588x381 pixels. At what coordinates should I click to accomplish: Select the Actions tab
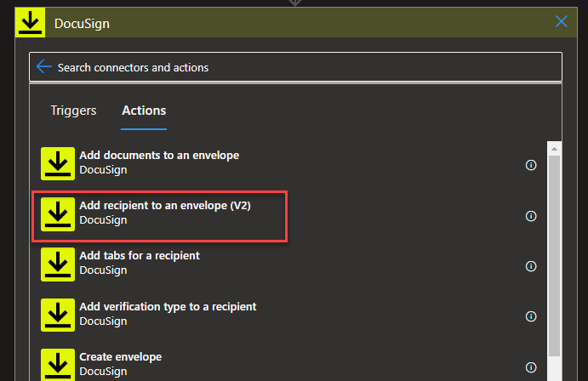tap(144, 111)
